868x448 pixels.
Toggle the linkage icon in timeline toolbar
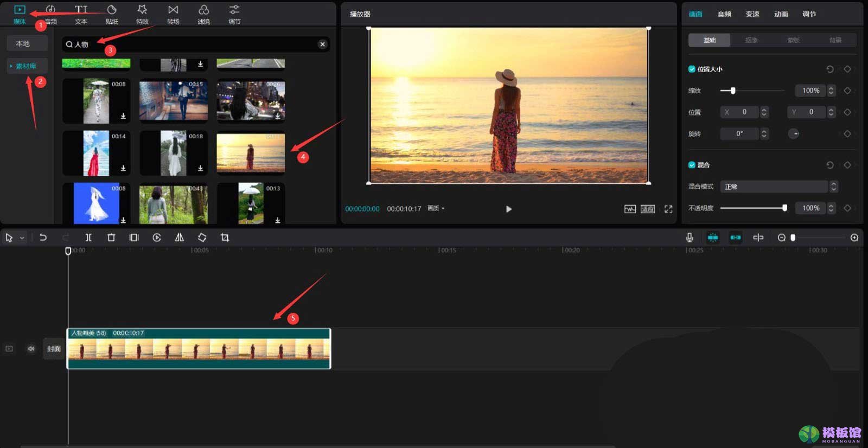pyautogui.click(x=736, y=238)
